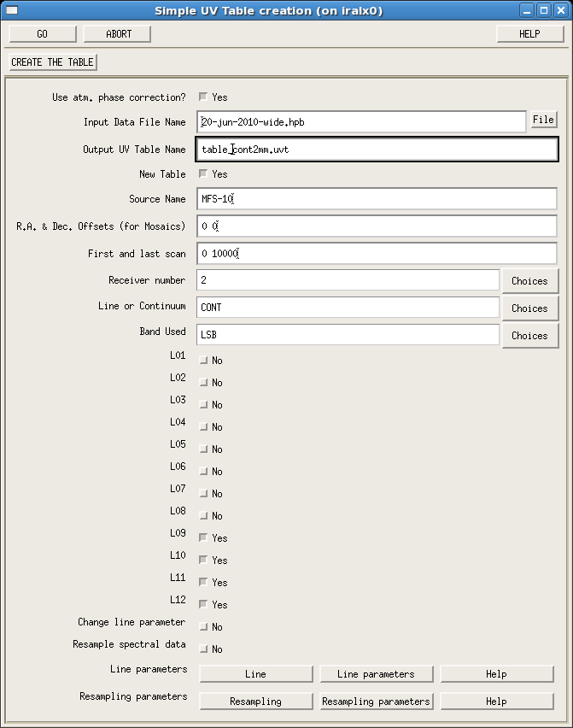Toggle Resample spectral data checkbox
Viewport: 573px width, 728px height.
[202, 649]
